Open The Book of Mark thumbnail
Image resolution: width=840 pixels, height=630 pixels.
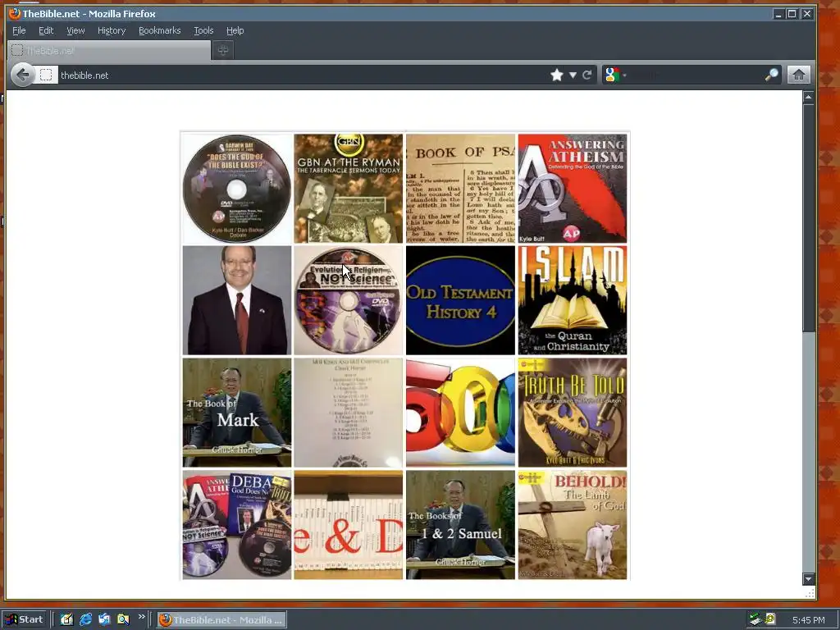(237, 413)
